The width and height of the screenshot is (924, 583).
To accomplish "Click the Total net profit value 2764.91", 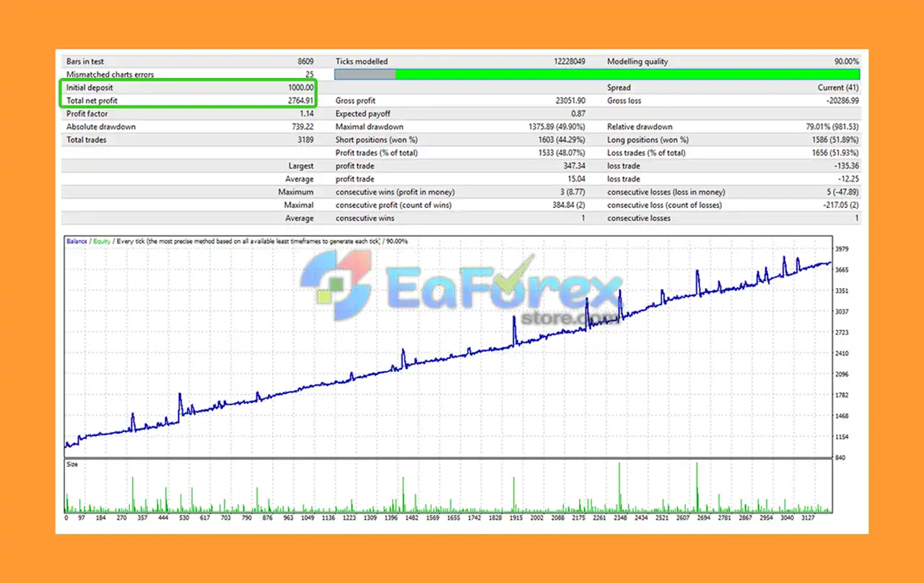I will (300, 100).
